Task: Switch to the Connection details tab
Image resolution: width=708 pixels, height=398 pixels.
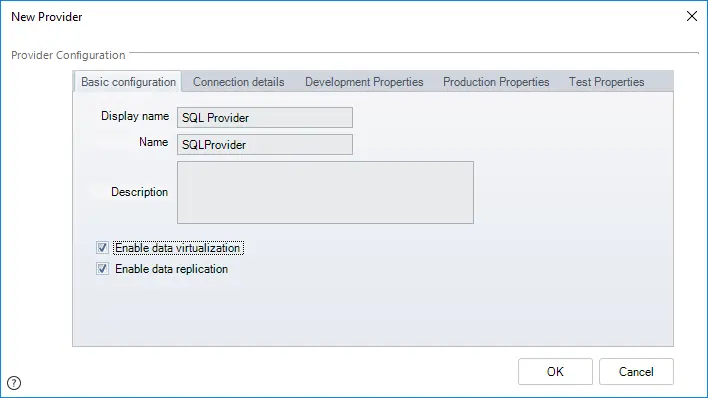Action: 238,82
